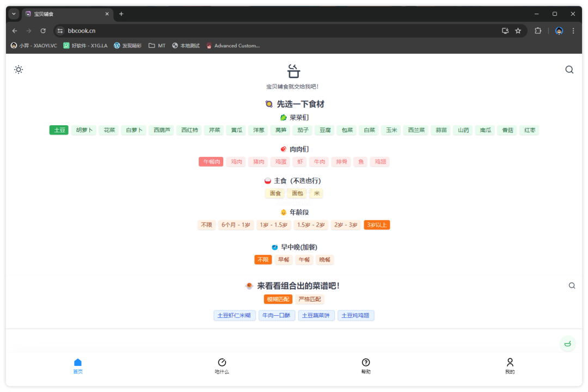Select meal time 不限
The image size is (588, 392).
(263, 260)
